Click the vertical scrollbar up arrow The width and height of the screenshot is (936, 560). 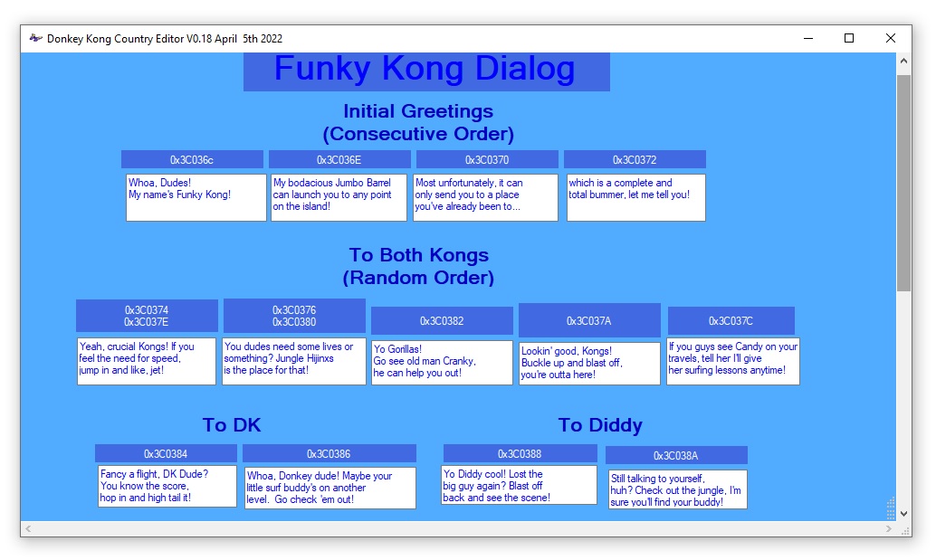point(903,62)
